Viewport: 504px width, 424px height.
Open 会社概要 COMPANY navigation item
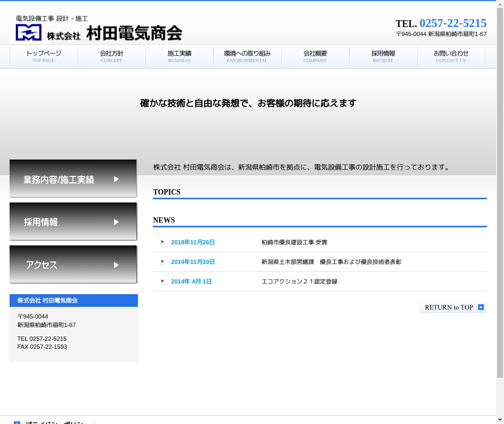[x=315, y=56]
